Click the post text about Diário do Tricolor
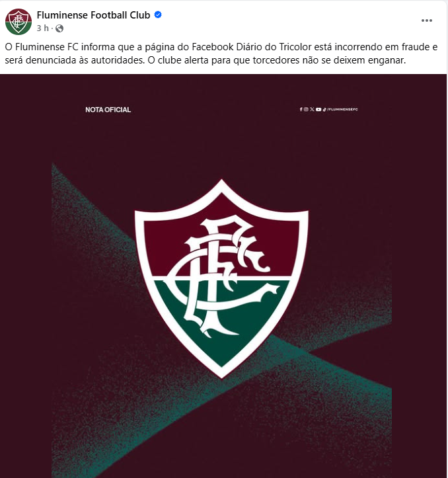Screen dimensions: 448x478 [x=221, y=54]
